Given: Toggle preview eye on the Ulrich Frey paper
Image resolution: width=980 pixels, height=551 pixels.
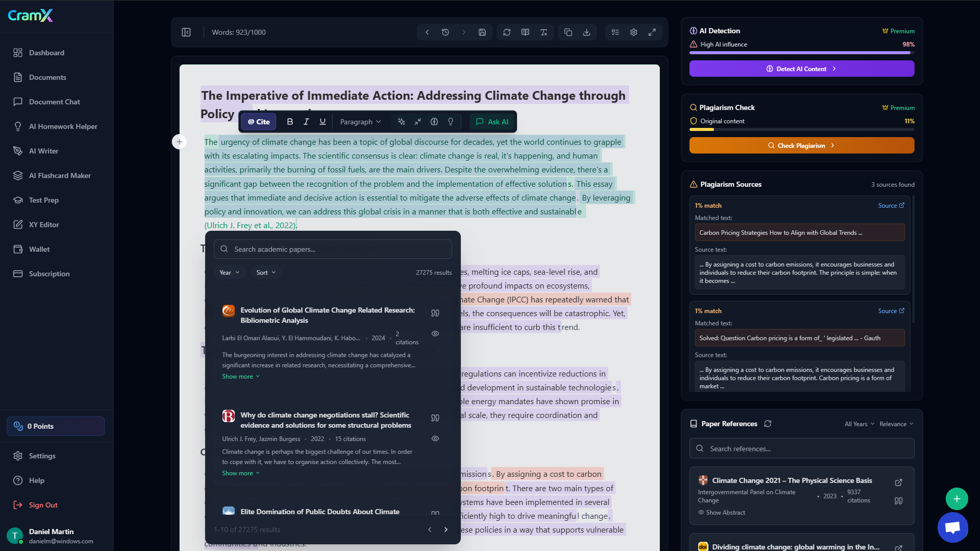Looking at the screenshot, I should (x=435, y=438).
